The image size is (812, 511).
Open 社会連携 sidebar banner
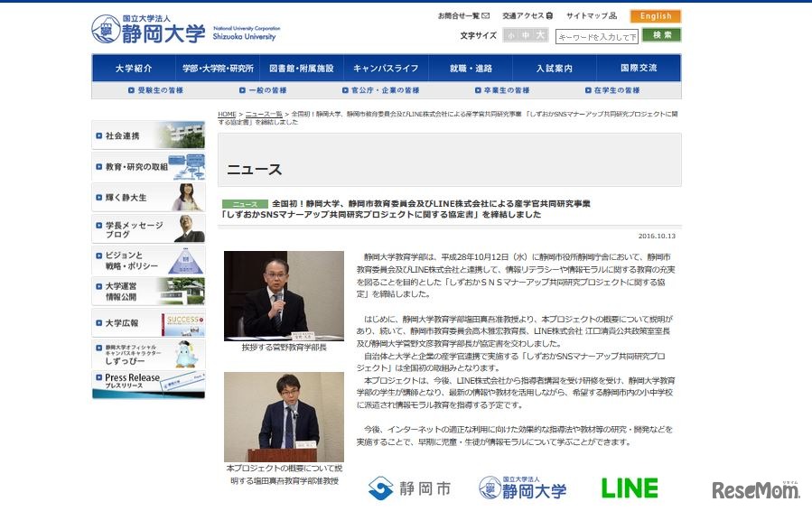click(148, 135)
